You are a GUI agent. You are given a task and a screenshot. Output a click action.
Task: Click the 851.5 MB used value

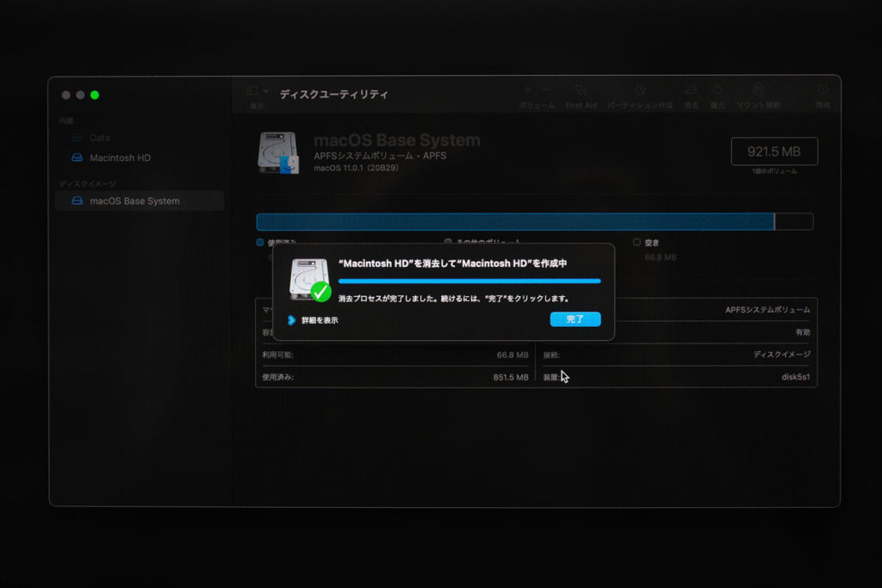pyautogui.click(x=511, y=377)
